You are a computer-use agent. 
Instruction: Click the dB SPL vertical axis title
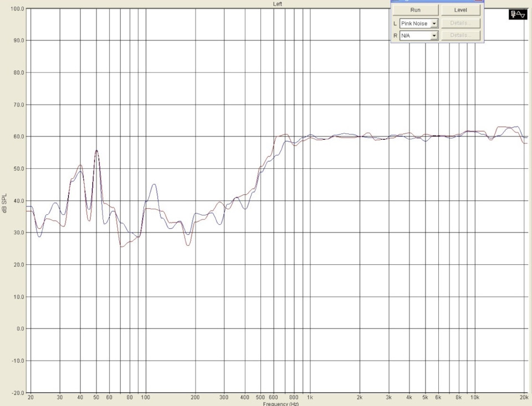(4, 203)
